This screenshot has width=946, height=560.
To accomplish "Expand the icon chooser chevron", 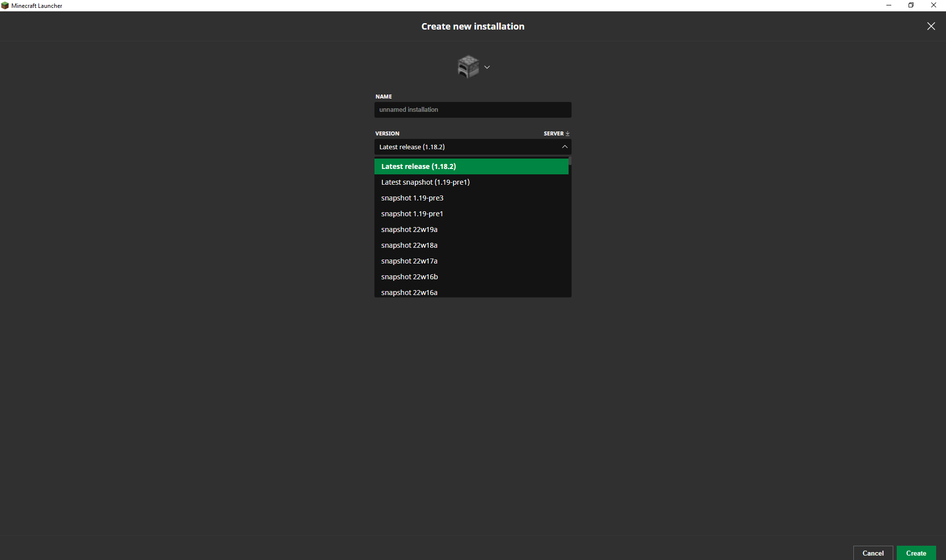I will (x=487, y=67).
